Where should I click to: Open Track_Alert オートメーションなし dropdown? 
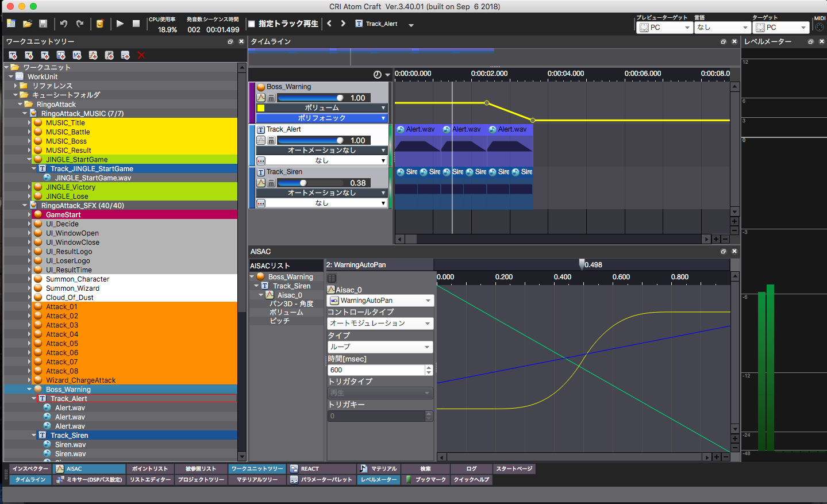pos(322,151)
